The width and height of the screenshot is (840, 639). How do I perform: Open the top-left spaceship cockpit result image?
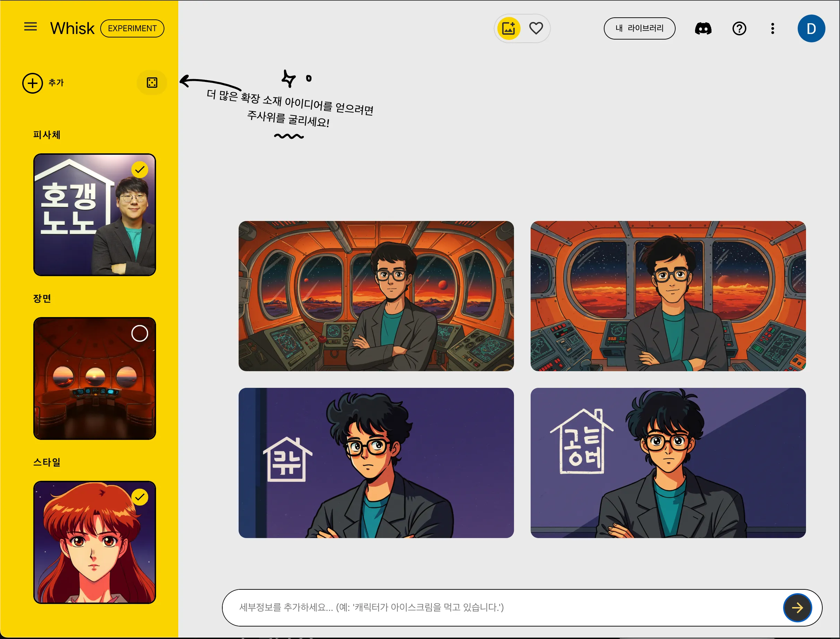click(x=376, y=296)
